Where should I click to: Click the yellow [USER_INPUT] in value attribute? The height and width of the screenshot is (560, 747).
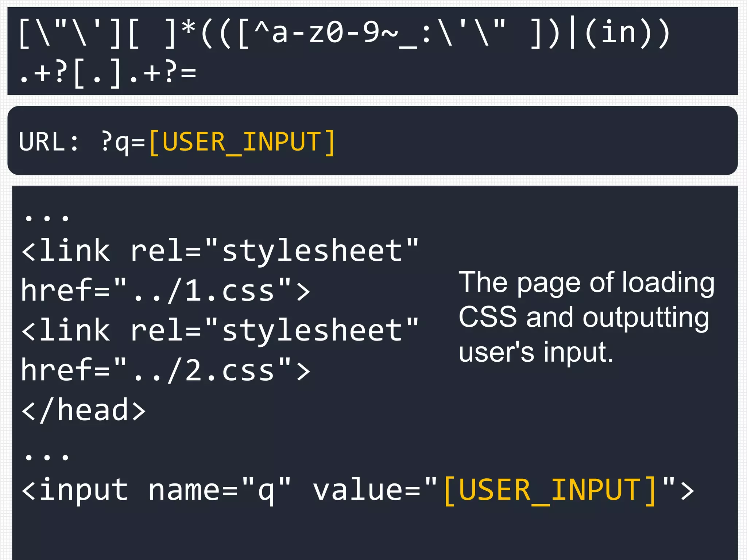tap(550, 490)
